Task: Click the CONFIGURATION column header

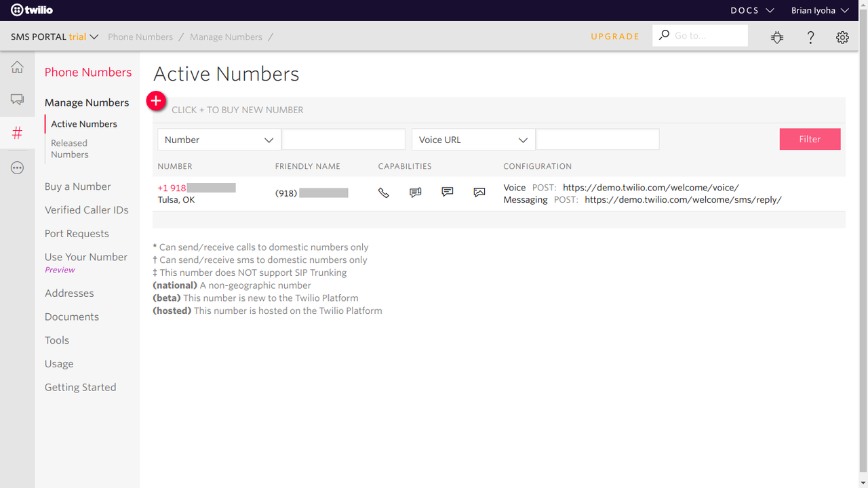Action: 537,166
